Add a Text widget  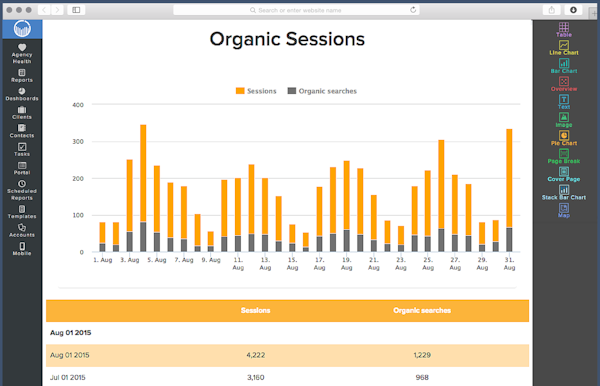pos(564,102)
